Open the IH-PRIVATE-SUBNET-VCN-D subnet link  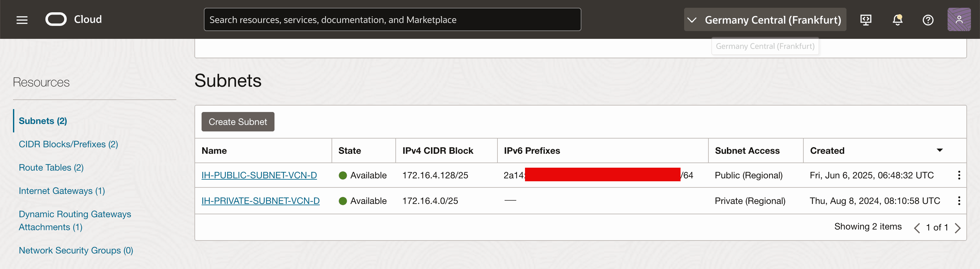click(261, 201)
